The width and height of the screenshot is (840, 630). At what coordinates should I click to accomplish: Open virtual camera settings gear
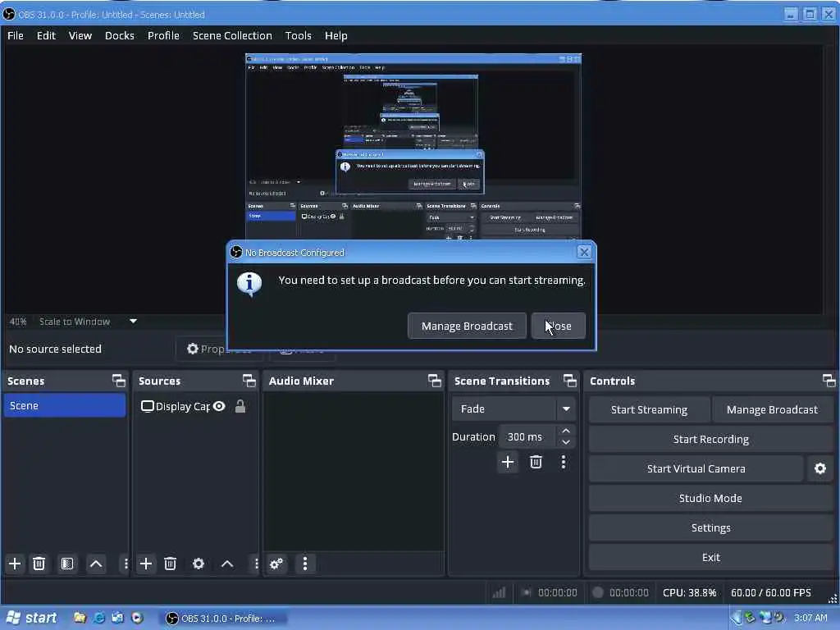pyautogui.click(x=820, y=468)
